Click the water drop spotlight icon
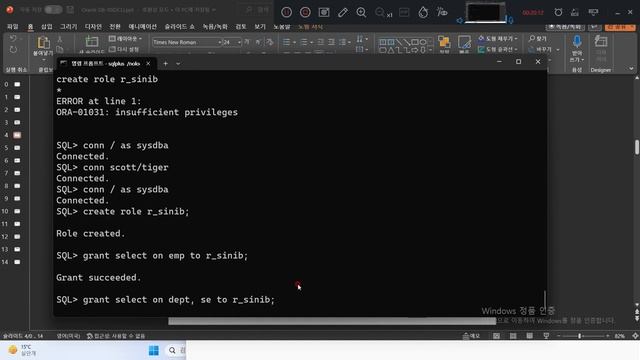Image resolution: width=640 pixels, height=360 pixels. pyautogui.click(x=423, y=12)
